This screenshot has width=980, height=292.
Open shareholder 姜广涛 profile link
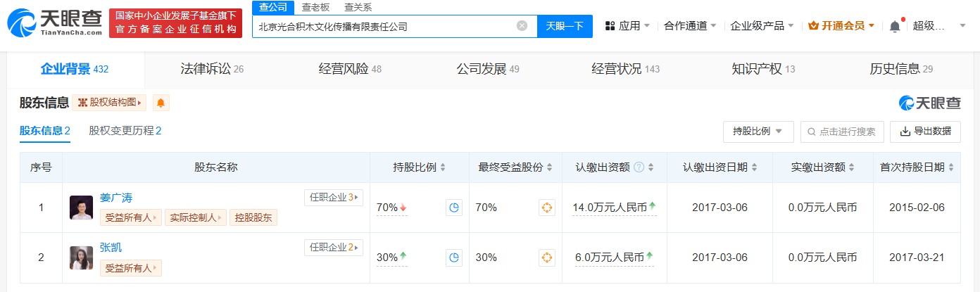click(x=115, y=198)
